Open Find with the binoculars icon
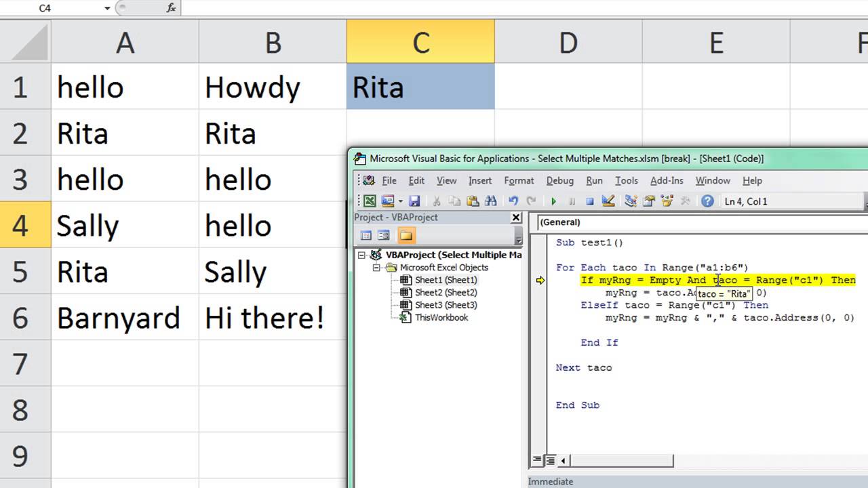 pos(490,201)
